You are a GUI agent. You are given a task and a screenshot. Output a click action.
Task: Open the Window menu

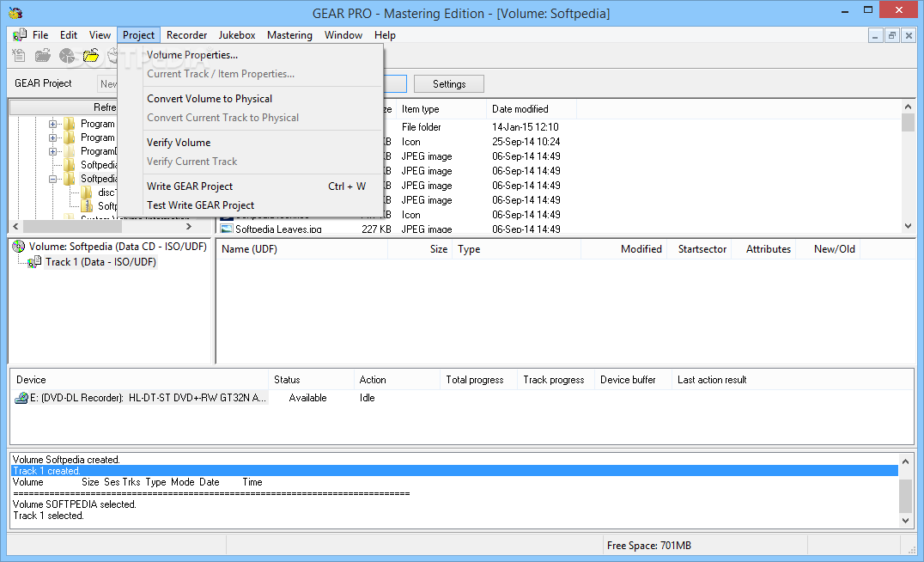click(343, 35)
